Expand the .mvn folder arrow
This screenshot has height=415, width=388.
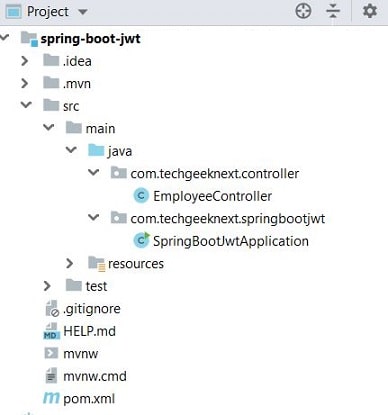[24, 83]
